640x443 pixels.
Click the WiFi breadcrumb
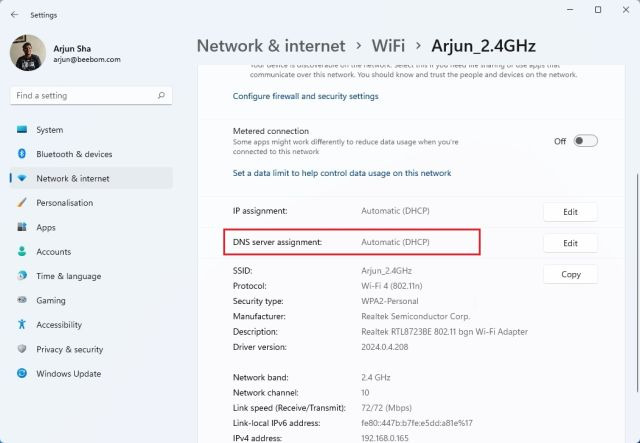(x=388, y=46)
